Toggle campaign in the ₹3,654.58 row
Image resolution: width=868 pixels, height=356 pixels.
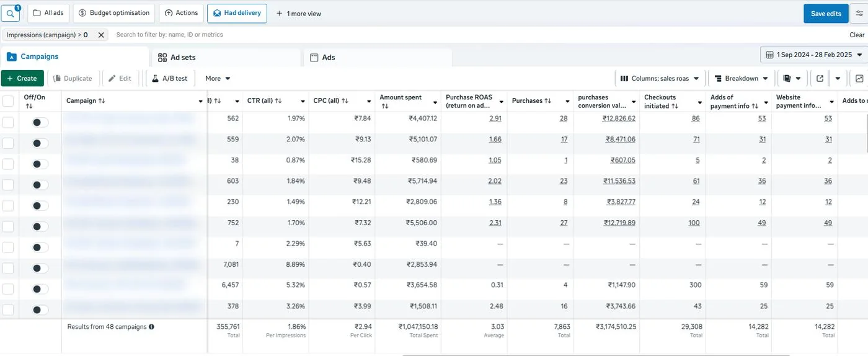click(x=40, y=289)
